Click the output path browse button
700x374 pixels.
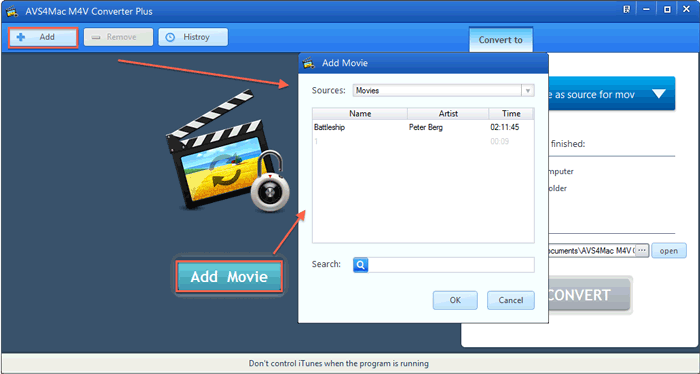pos(642,251)
